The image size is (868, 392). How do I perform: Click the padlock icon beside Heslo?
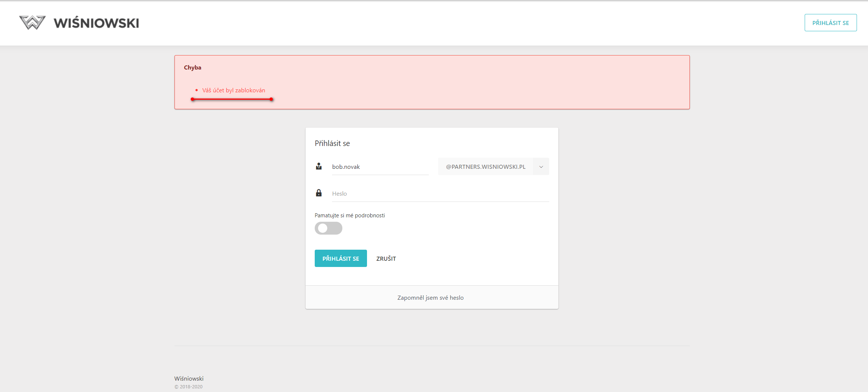[319, 193]
